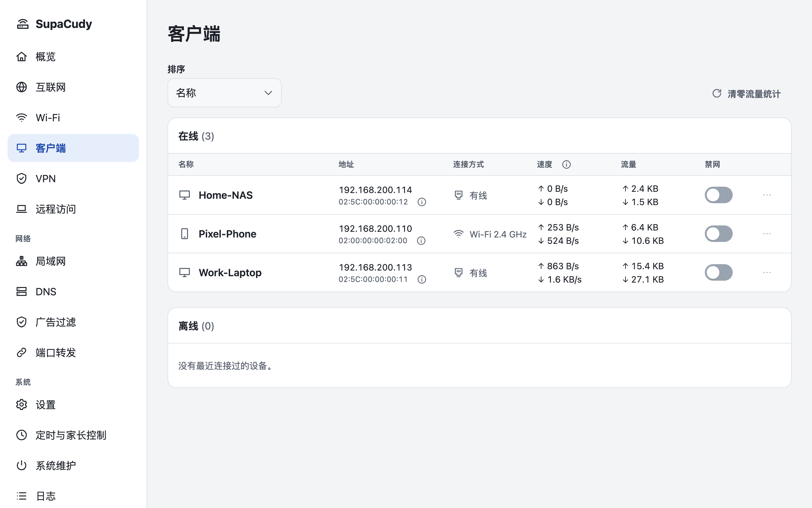
Task: Click the wired ethernet icon in Work-Laptop row
Action: 458,272
